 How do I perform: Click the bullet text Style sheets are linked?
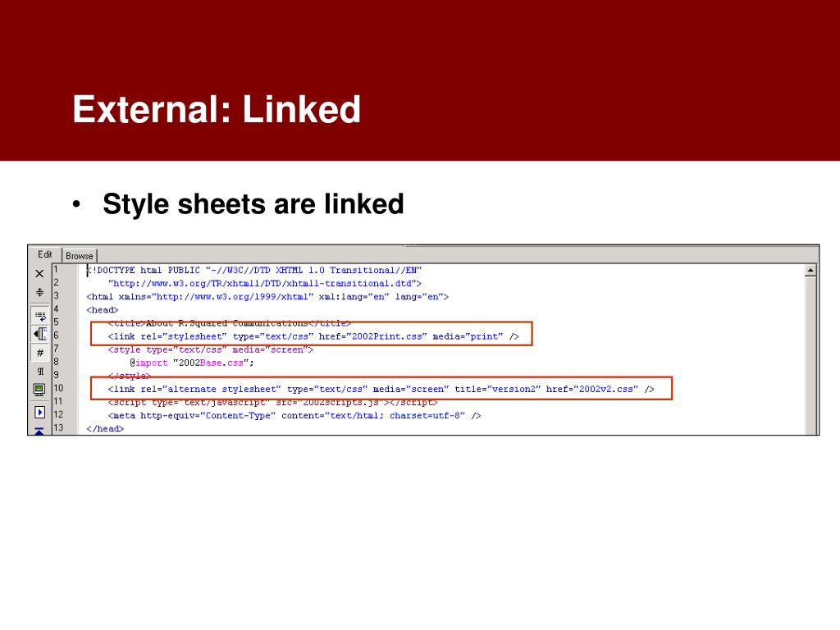click(253, 204)
